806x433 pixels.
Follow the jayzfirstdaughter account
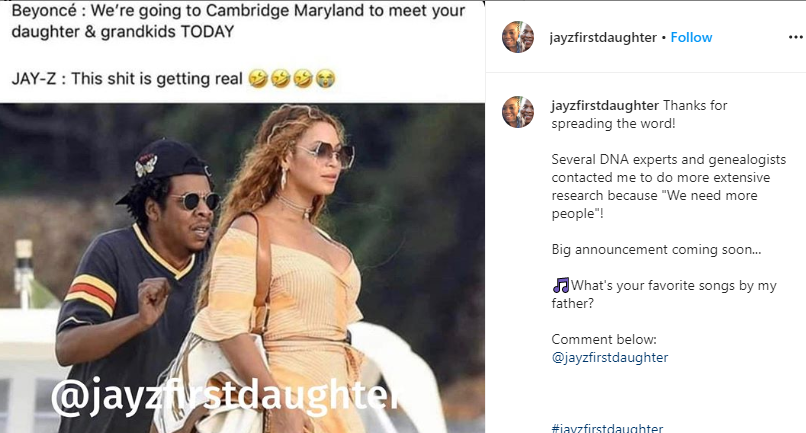(691, 37)
